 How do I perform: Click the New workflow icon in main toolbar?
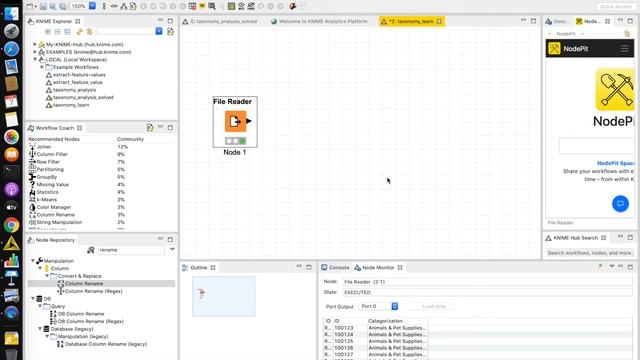[x=30, y=6]
